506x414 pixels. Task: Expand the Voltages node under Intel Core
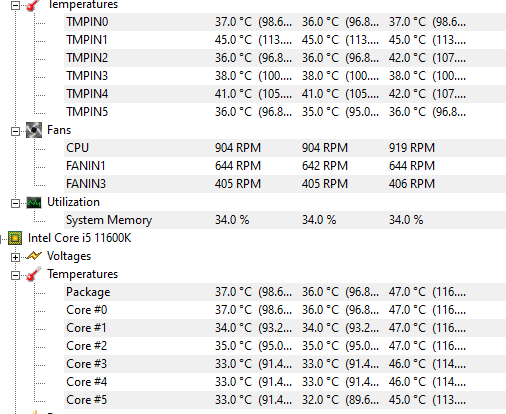[15, 257]
